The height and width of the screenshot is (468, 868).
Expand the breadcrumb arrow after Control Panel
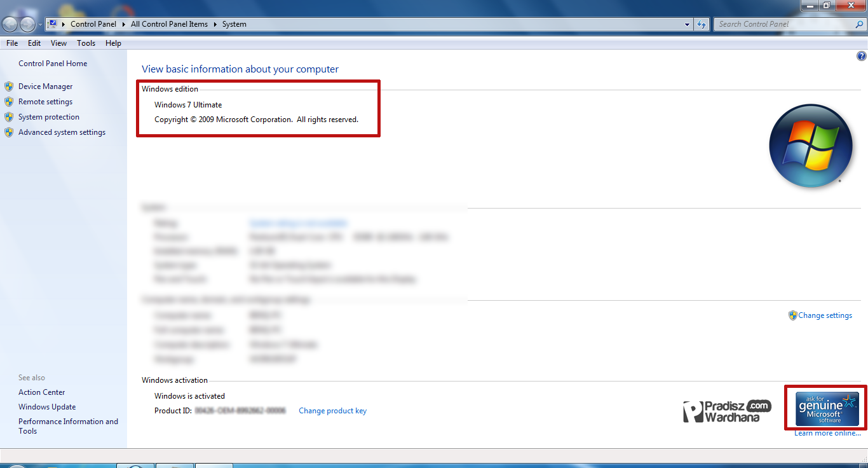point(123,24)
